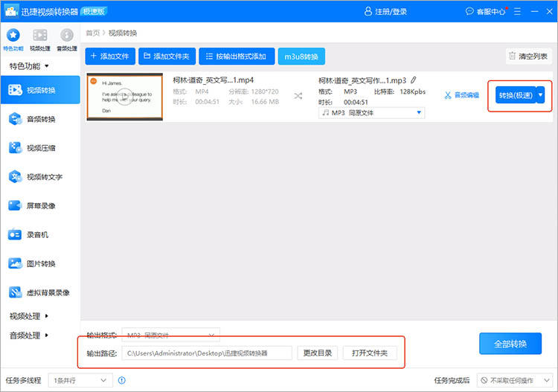Click the multithread info icon
558x392 pixels.
coord(122,381)
